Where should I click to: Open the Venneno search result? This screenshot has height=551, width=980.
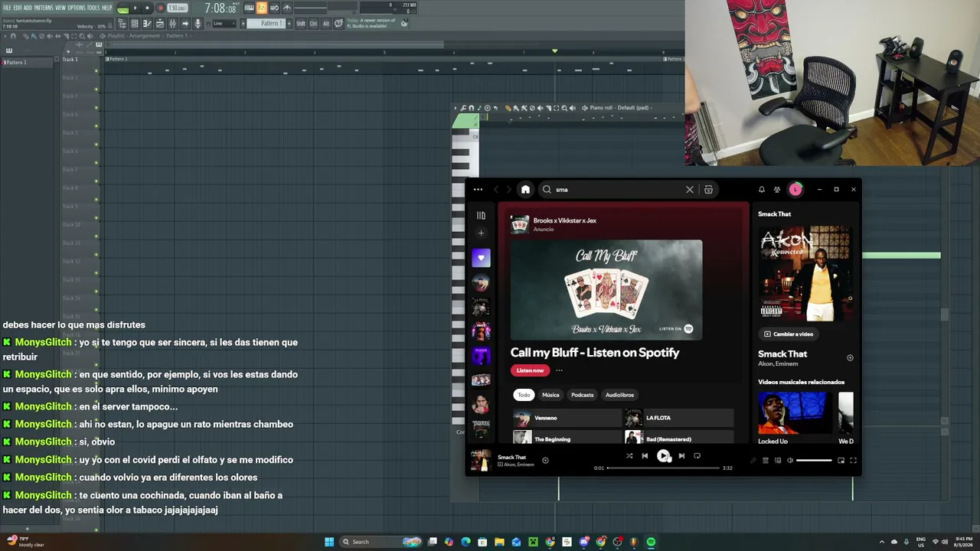pyautogui.click(x=567, y=418)
